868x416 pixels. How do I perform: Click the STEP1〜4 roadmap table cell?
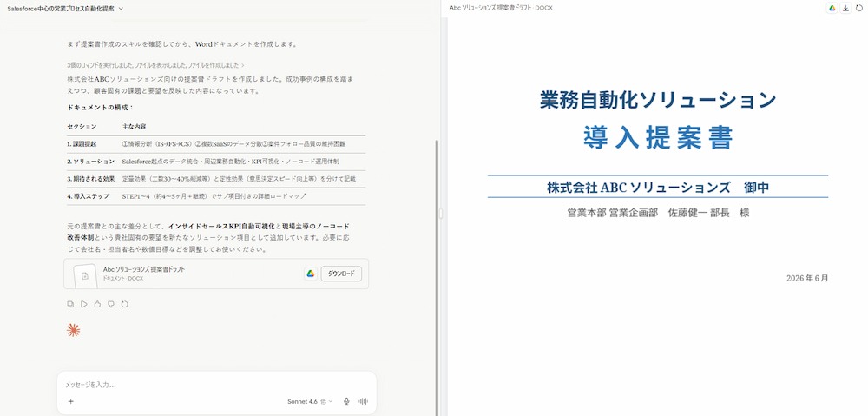tap(214, 196)
